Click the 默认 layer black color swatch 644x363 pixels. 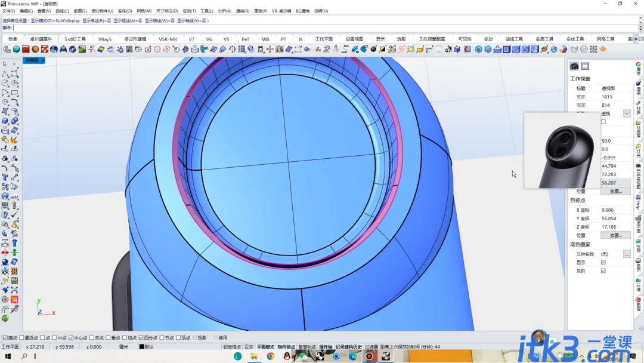(x=142, y=347)
